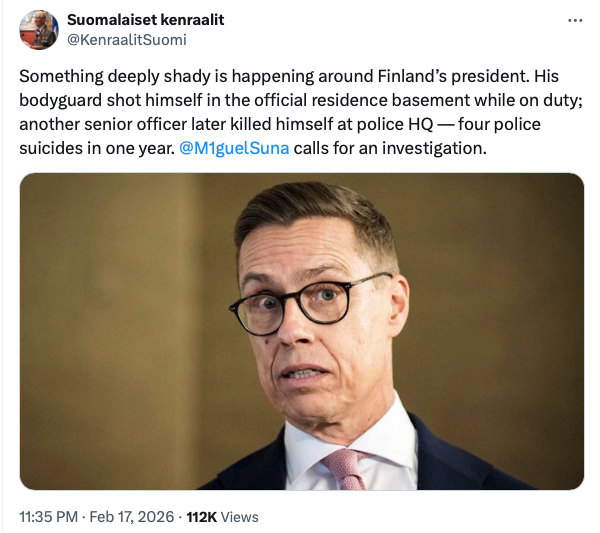
Task: Open the attached photo of the man
Action: pyautogui.click(x=301, y=331)
